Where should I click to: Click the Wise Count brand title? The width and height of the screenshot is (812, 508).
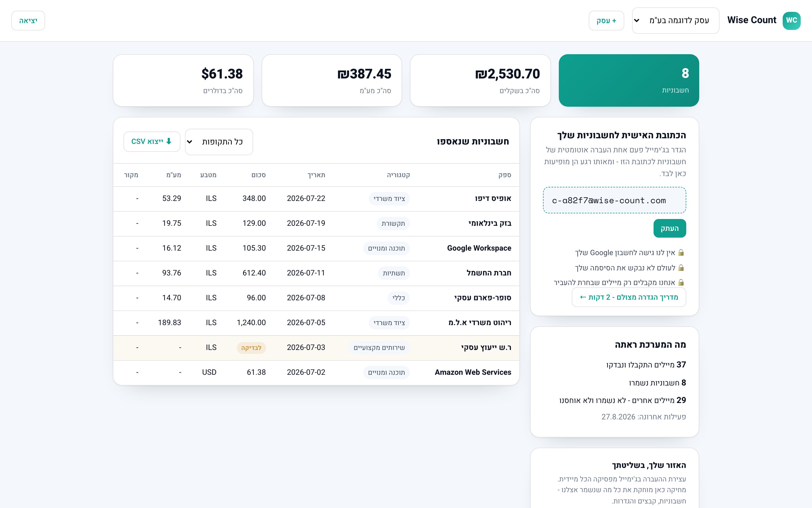point(752,20)
